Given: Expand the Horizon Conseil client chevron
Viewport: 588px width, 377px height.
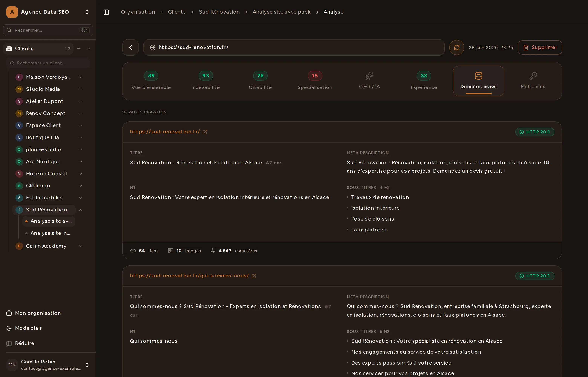Looking at the screenshot, I should tap(80, 174).
